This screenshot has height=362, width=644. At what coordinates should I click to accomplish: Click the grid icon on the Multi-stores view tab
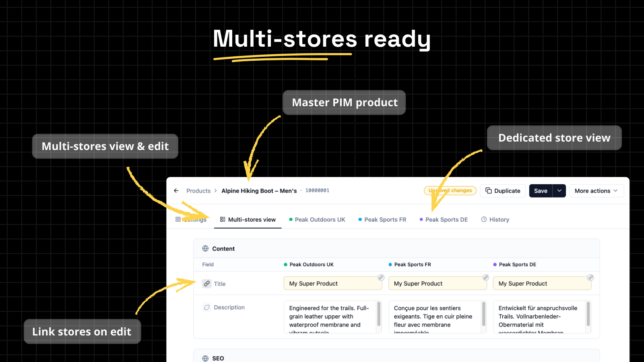click(x=223, y=219)
